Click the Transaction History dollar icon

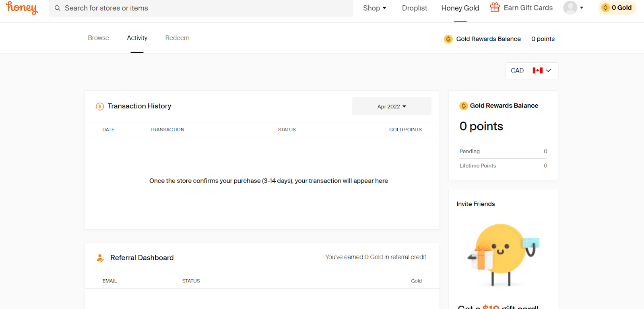pos(100,106)
